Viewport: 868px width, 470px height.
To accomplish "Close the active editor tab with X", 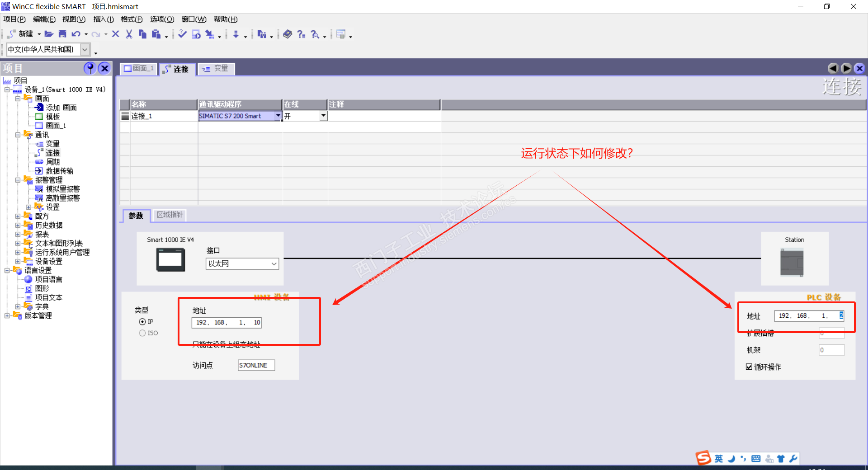I will (859, 68).
